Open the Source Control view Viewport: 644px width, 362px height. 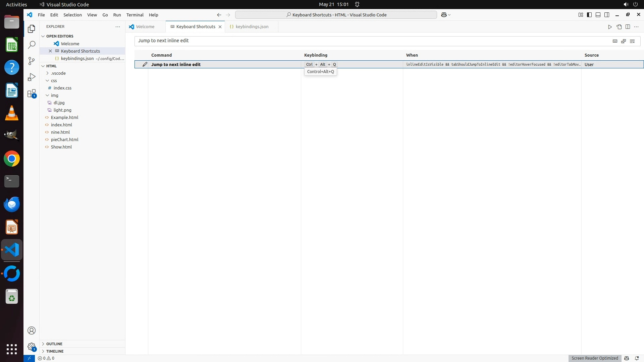(32, 61)
